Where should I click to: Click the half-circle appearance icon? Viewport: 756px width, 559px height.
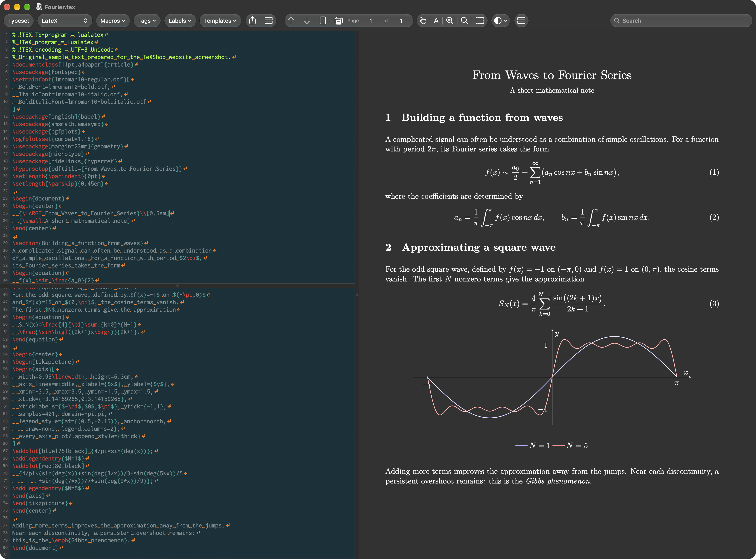(498, 21)
